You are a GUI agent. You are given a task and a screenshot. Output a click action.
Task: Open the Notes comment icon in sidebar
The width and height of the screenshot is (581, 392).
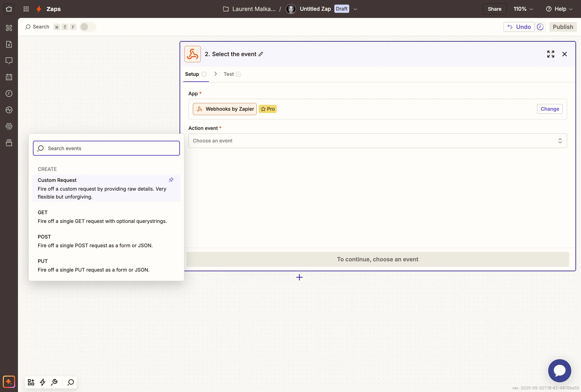pos(9,61)
